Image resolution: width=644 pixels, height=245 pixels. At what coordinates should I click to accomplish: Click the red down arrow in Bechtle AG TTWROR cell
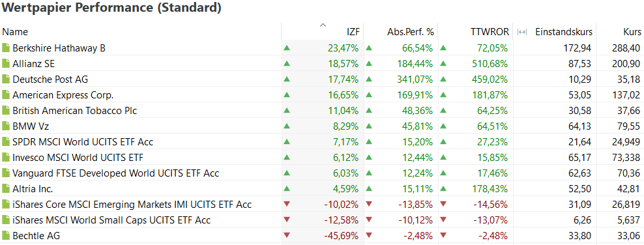443,236
